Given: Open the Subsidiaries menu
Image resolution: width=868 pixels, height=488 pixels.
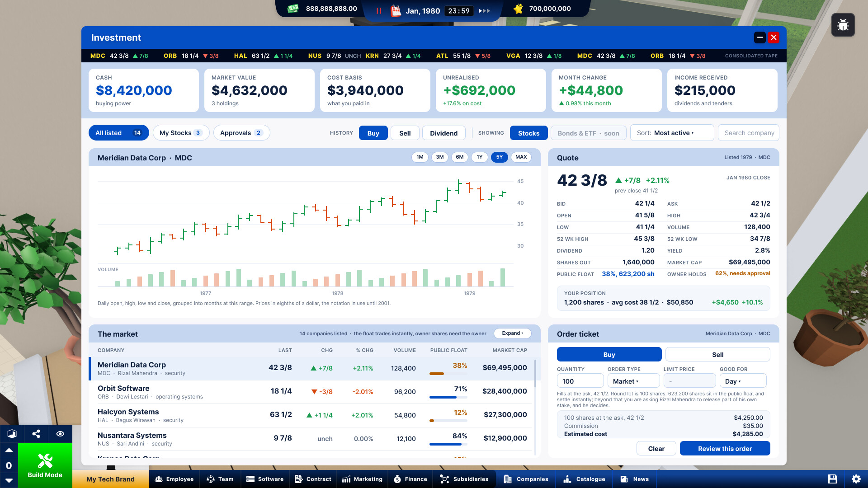Looking at the screenshot, I should pyautogui.click(x=464, y=479).
